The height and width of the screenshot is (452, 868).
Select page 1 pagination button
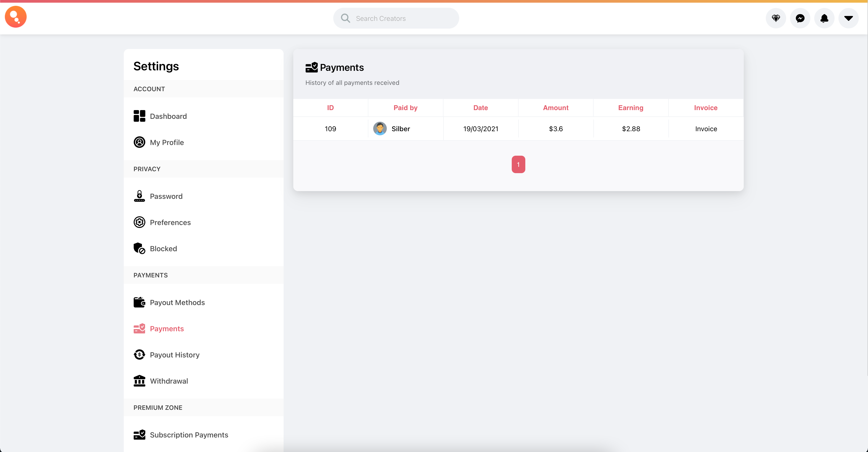point(518,164)
